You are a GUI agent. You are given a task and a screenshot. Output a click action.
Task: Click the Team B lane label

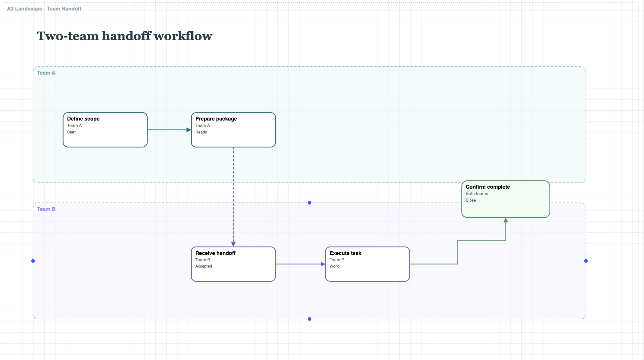tap(46, 209)
